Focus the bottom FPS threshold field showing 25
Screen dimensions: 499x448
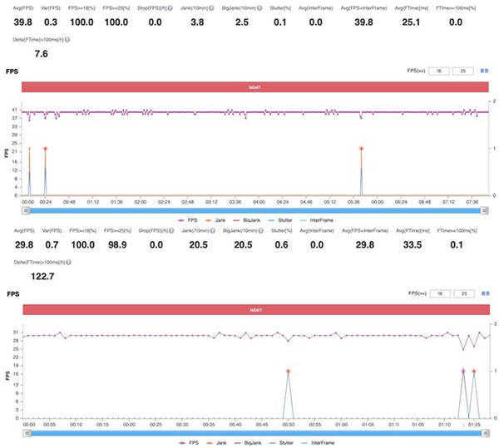click(x=465, y=294)
